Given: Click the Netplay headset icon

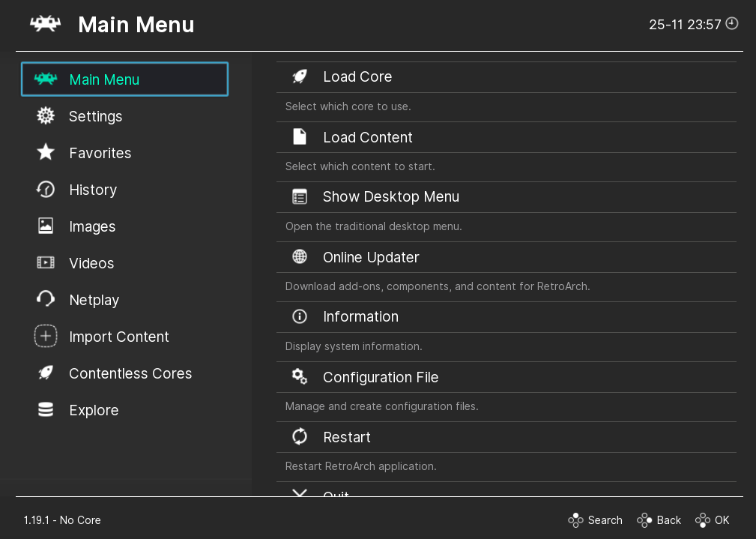Looking at the screenshot, I should pyautogui.click(x=46, y=300).
